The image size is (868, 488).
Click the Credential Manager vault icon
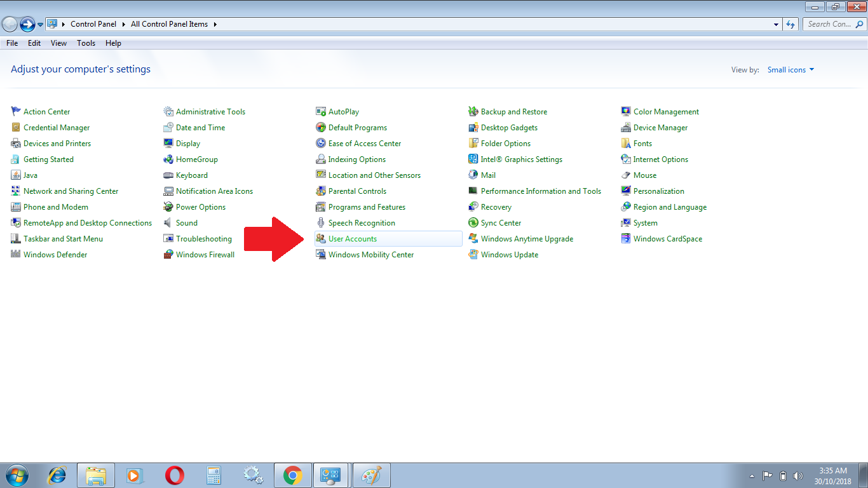16,127
